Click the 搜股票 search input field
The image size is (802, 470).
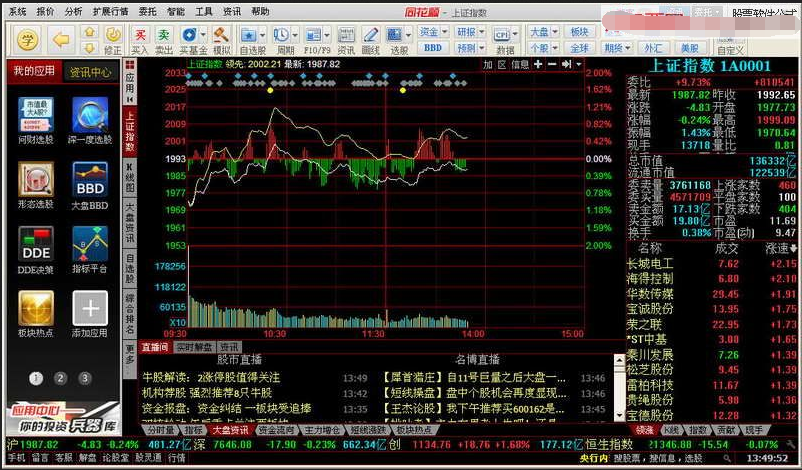pyautogui.click(x=666, y=458)
